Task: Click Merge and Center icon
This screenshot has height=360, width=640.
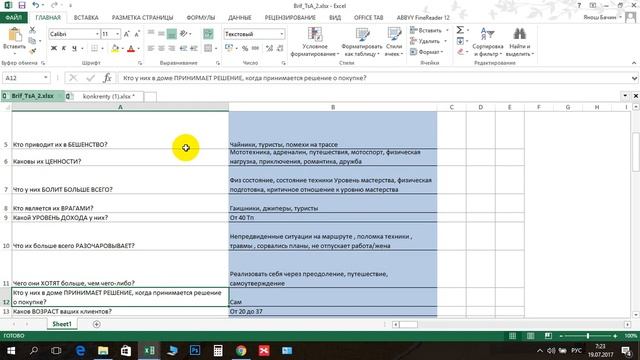Action: point(208,48)
